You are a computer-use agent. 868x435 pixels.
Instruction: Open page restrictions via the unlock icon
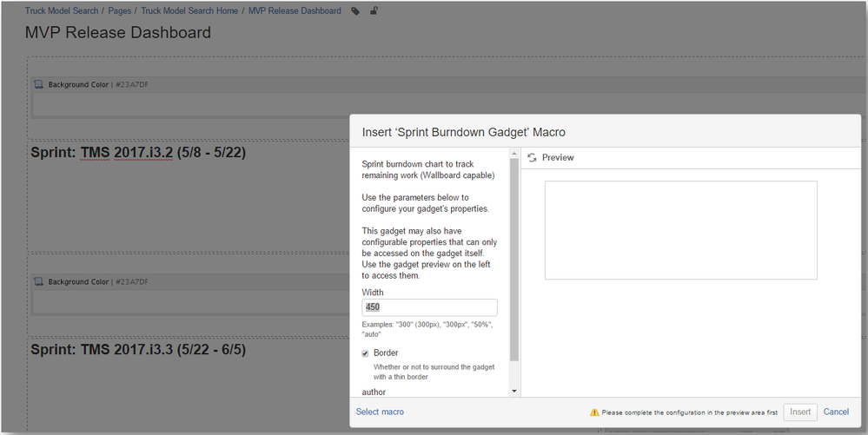[x=374, y=11]
